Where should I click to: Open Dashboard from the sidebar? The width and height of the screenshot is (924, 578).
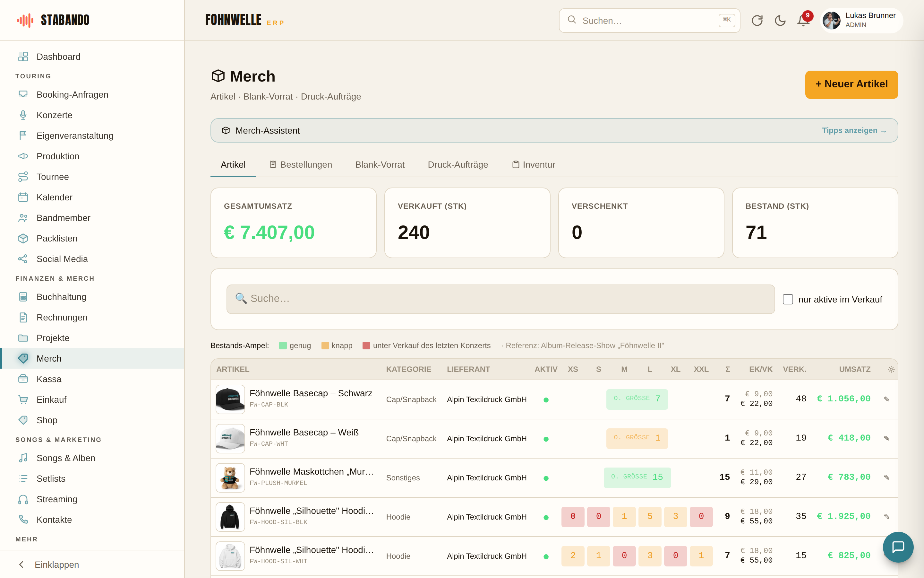coord(92,57)
